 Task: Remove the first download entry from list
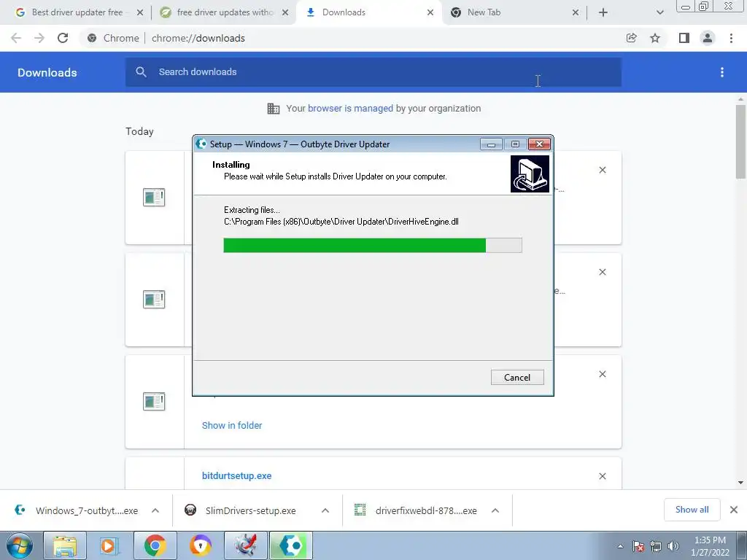[602, 170]
